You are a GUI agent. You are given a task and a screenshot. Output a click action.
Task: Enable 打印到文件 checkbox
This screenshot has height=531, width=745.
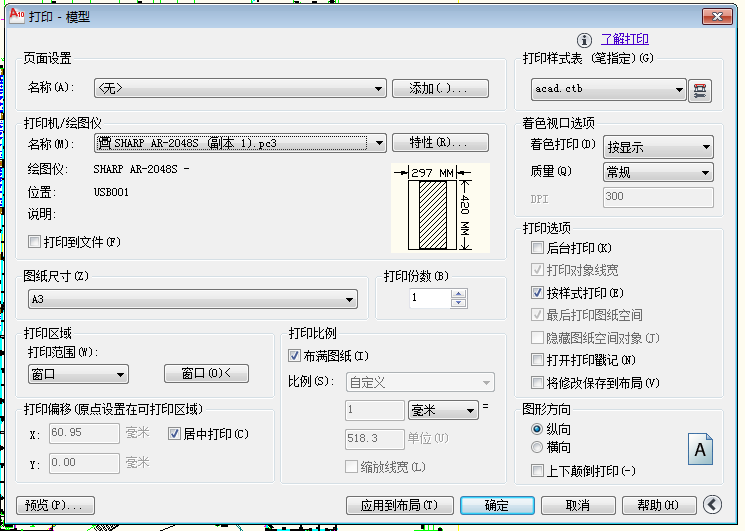pos(34,242)
